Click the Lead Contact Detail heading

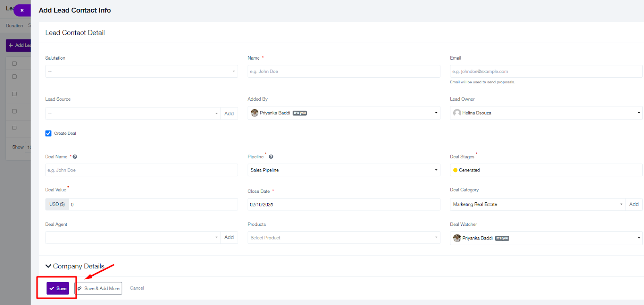(x=75, y=33)
